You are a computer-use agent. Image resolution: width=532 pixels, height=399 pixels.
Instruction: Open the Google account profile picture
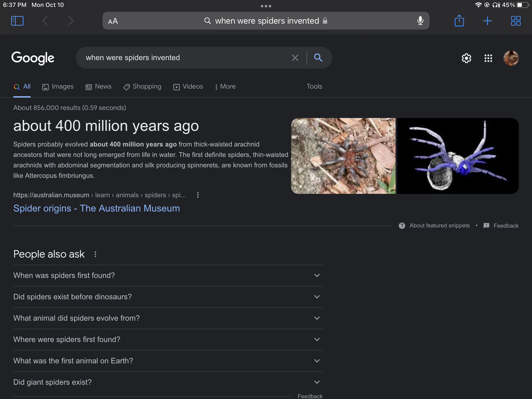[x=511, y=58]
